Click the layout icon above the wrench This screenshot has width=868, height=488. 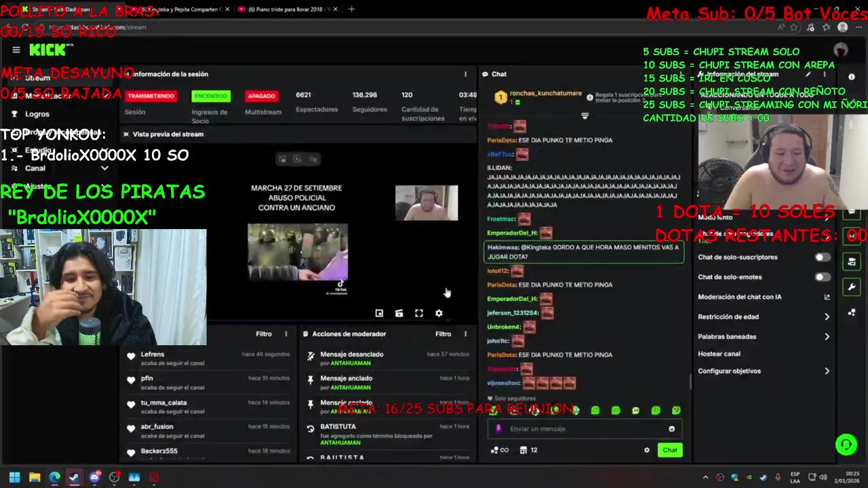(852, 262)
